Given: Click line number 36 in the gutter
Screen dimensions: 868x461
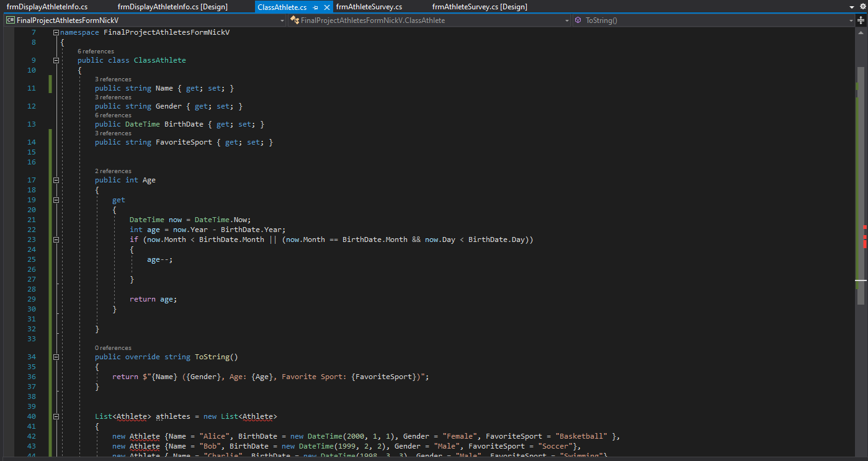Looking at the screenshot, I should pos(32,377).
